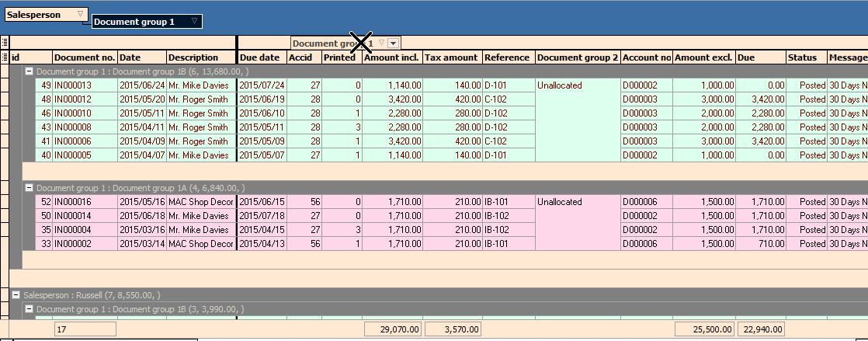
Task: Click the record count footer field showing 17
Action: tap(85, 329)
